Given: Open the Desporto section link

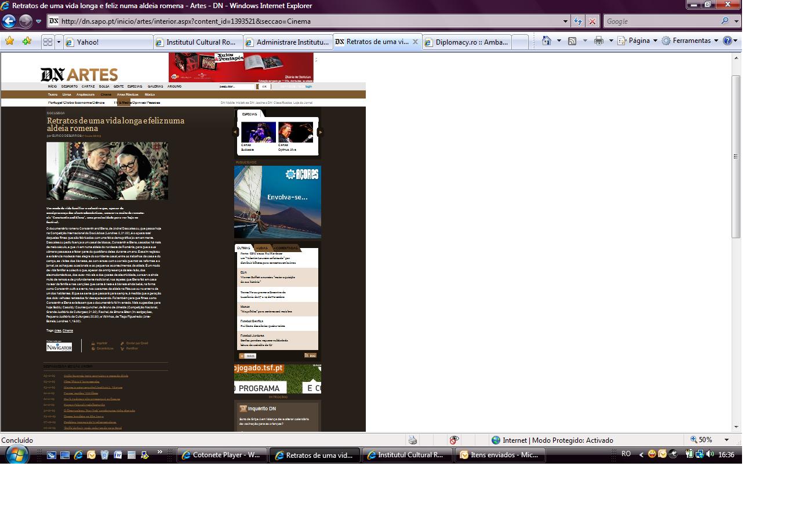Looking at the screenshot, I should click(x=70, y=86).
